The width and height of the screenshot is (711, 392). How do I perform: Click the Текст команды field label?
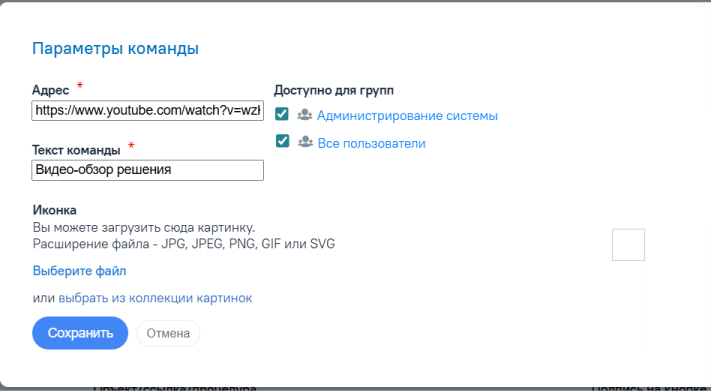click(76, 150)
